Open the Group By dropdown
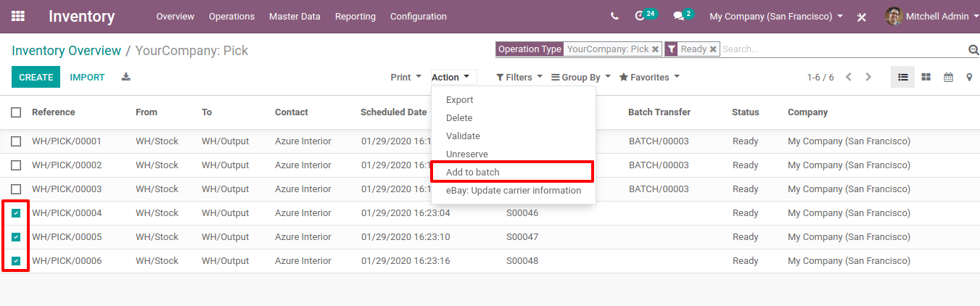This screenshot has height=306, width=980. (x=581, y=78)
